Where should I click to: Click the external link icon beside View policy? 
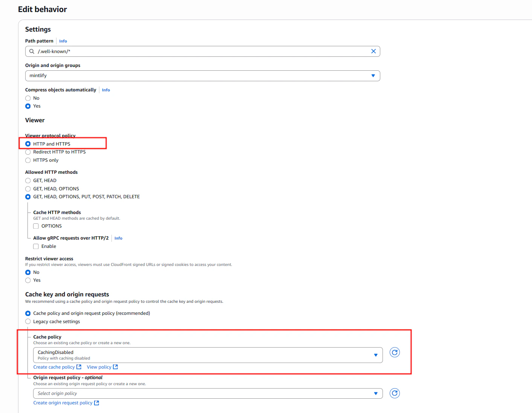click(x=115, y=367)
